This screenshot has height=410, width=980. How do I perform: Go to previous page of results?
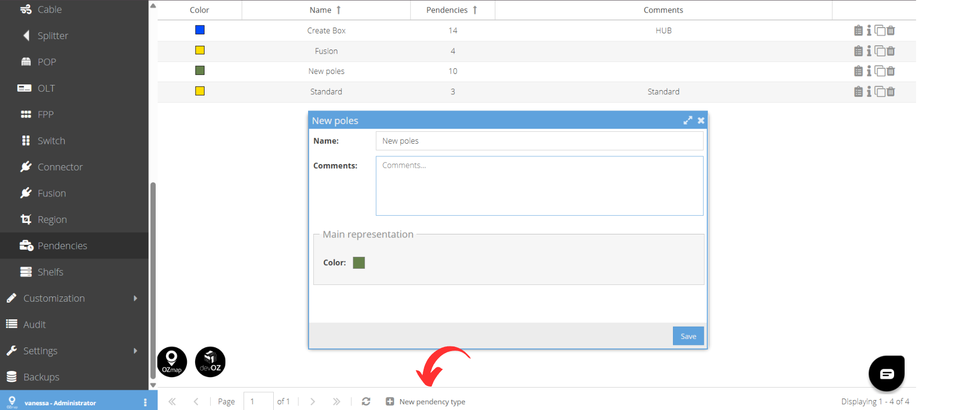click(196, 402)
